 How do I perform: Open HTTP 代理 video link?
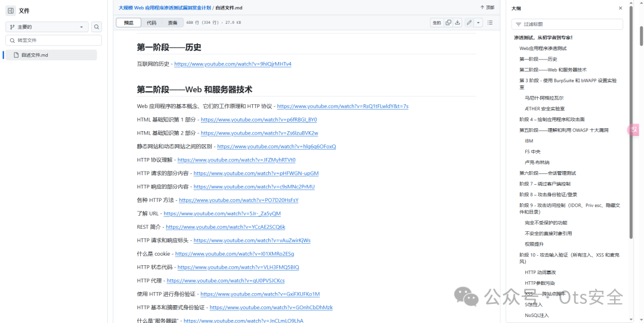pyautogui.click(x=226, y=281)
